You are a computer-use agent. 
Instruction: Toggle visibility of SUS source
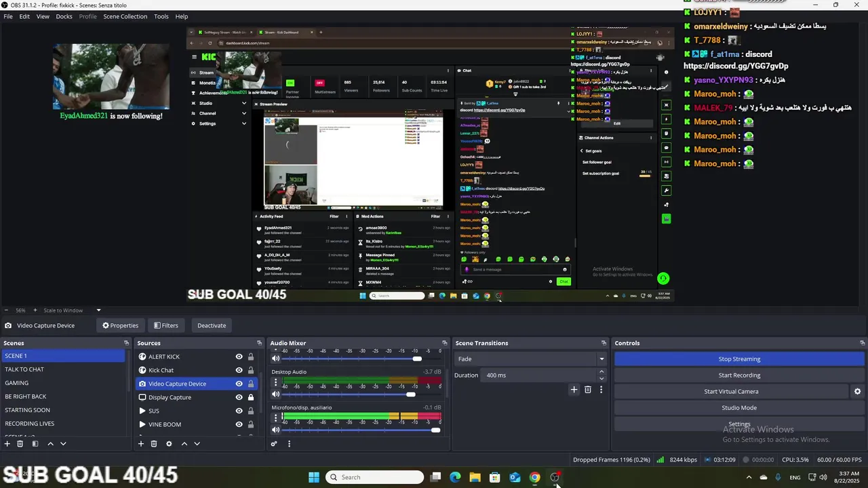pyautogui.click(x=239, y=411)
